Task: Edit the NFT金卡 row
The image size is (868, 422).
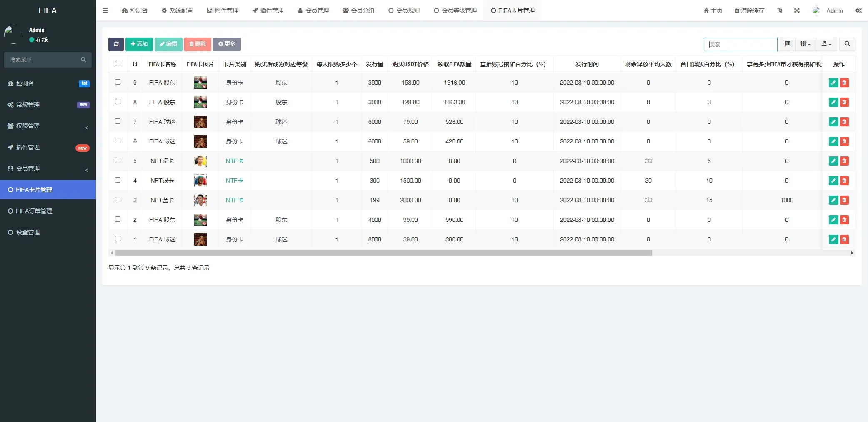Action: click(x=833, y=200)
